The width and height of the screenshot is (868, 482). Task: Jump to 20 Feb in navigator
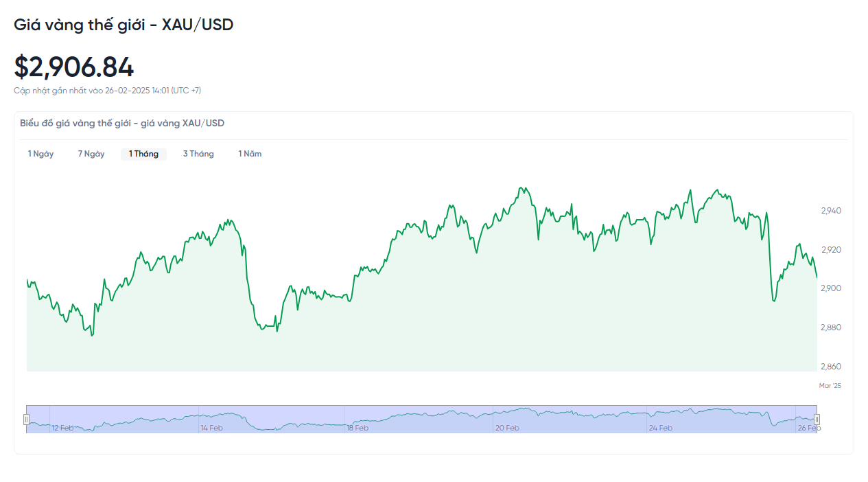tap(507, 428)
